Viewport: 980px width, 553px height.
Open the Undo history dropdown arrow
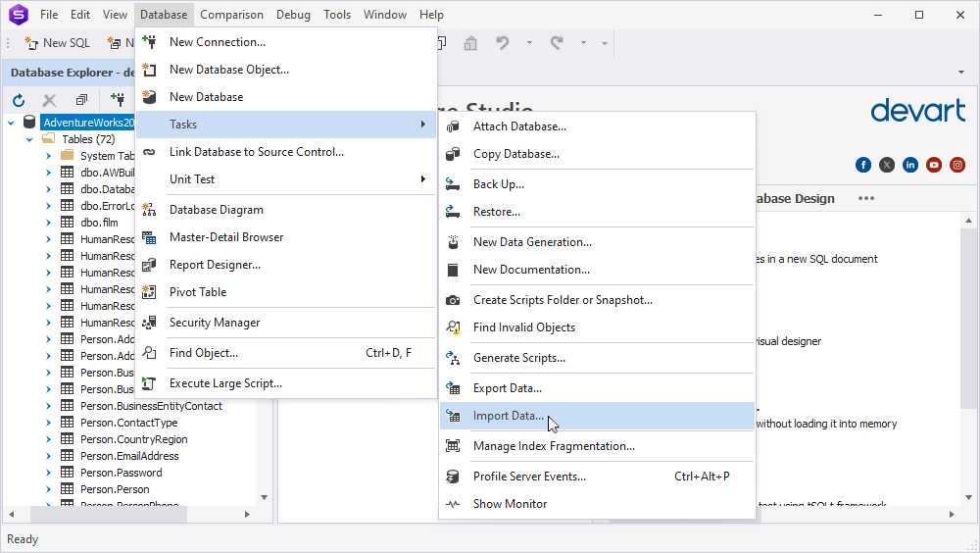pos(529,42)
